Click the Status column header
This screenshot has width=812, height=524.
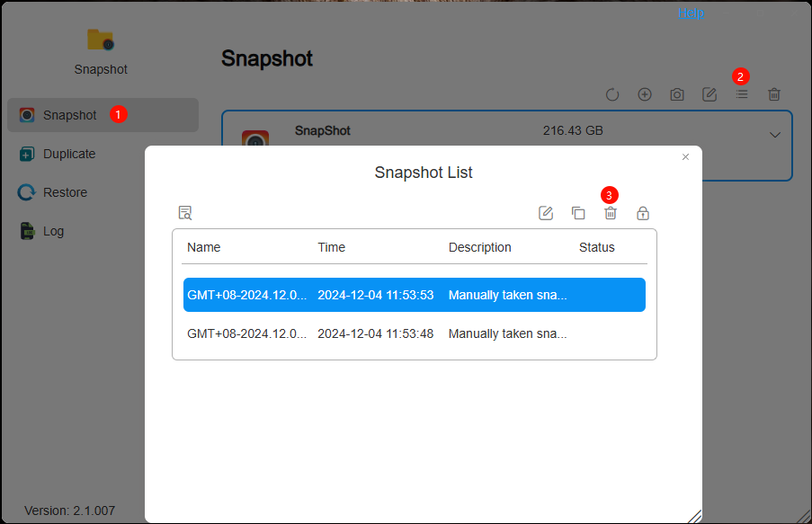click(596, 247)
